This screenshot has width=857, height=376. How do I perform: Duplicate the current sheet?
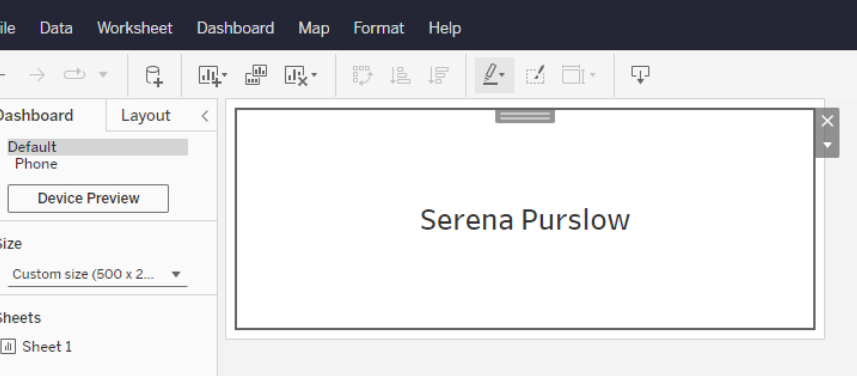(x=256, y=75)
